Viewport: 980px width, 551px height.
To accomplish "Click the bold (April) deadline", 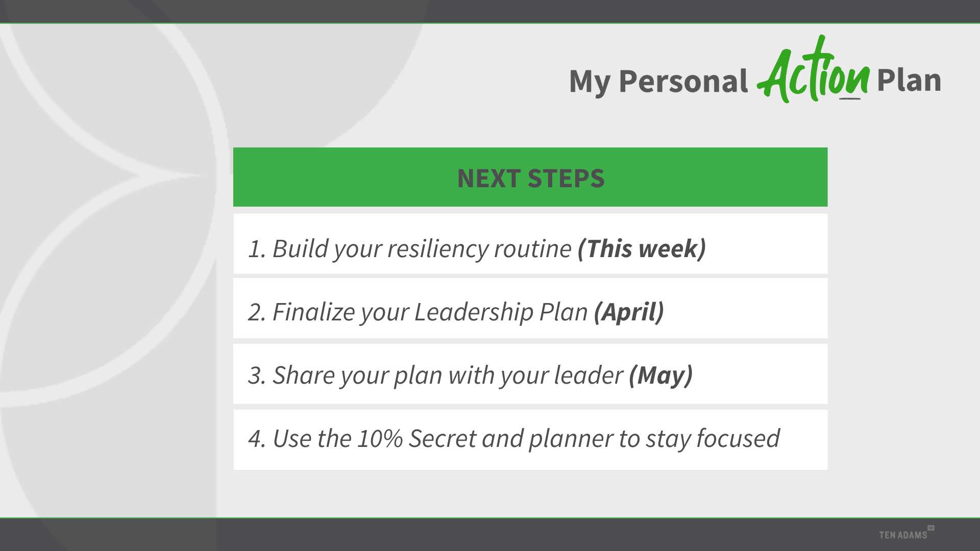I will tap(629, 312).
